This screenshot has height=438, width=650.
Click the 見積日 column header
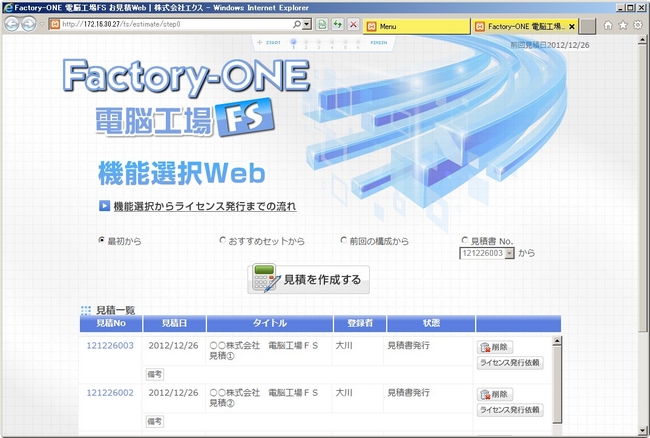[174, 323]
